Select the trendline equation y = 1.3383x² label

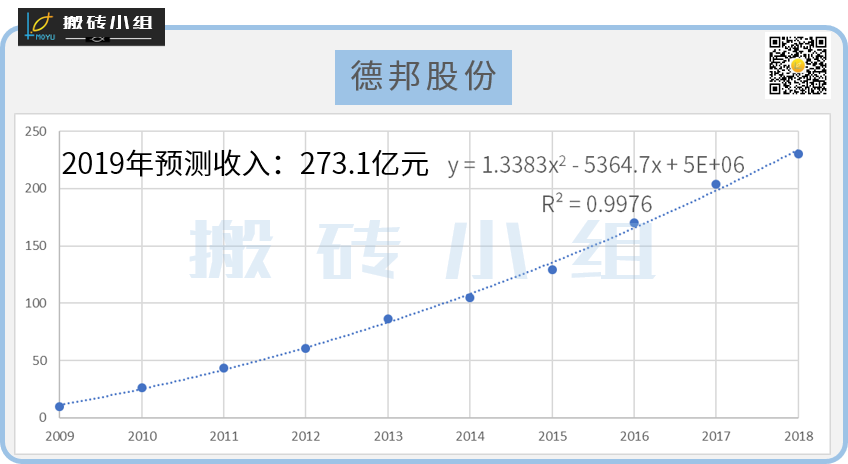pos(596,165)
